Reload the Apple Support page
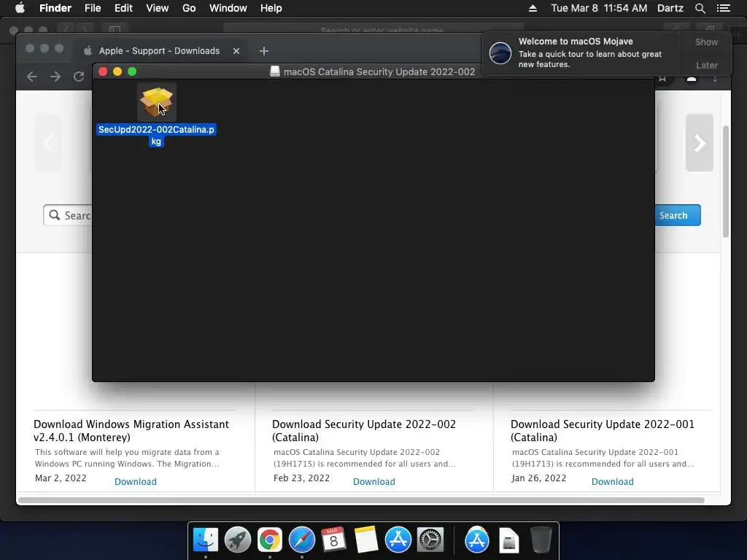 tap(79, 77)
